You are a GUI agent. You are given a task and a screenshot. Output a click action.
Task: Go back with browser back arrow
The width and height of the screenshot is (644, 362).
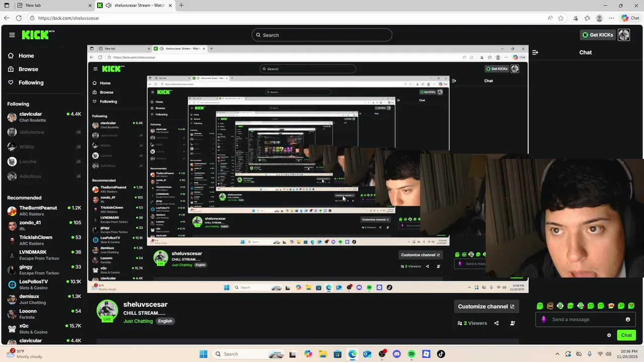pyautogui.click(x=7, y=18)
